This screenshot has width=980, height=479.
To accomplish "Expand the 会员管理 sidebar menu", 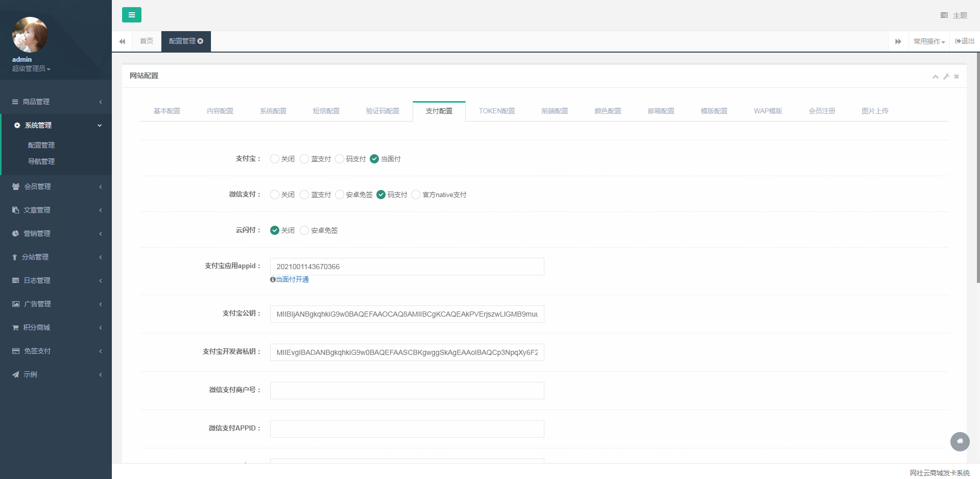I will pos(56,186).
